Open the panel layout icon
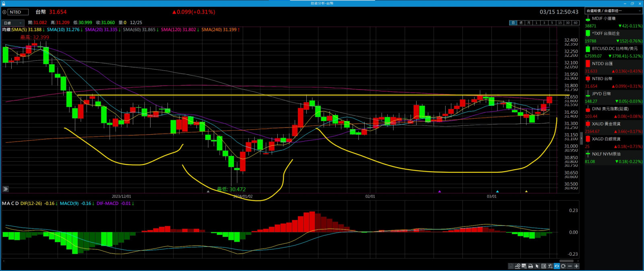This screenshot has width=644, height=271. (544, 266)
